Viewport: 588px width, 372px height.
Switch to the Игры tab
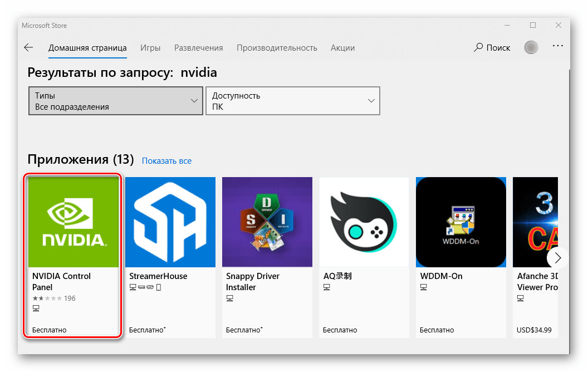[x=150, y=48]
